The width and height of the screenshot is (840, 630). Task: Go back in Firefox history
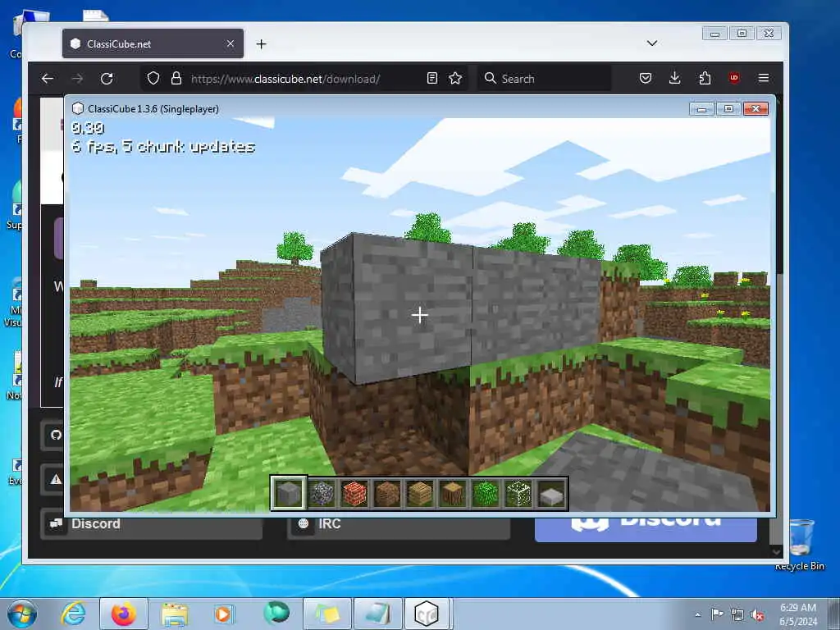[47, 79]
